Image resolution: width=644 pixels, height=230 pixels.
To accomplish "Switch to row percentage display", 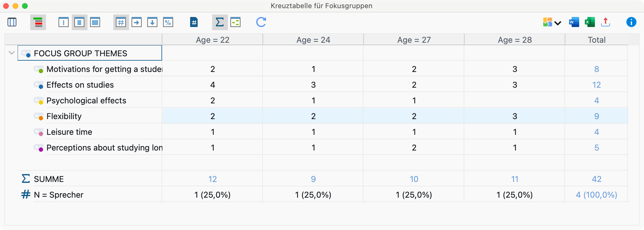I will point(137,22).
